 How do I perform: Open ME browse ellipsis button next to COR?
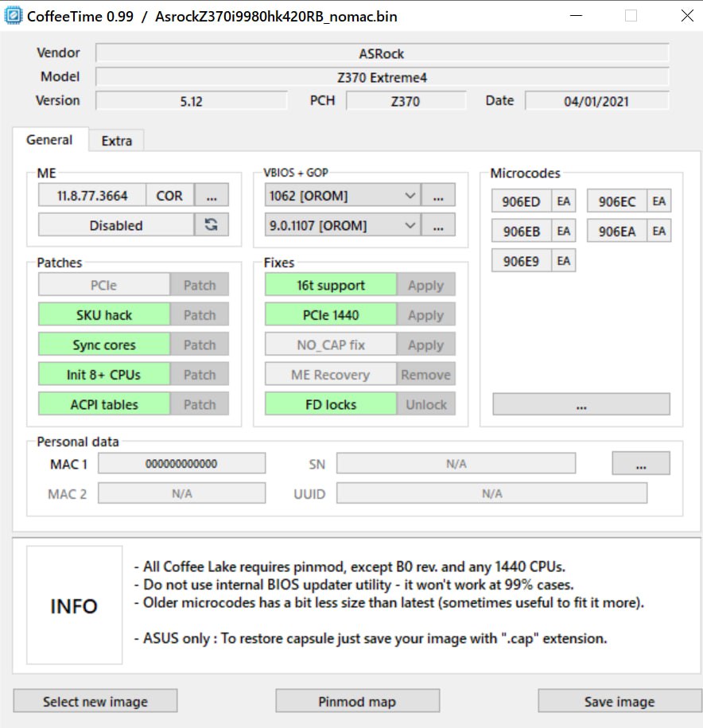click(212, 195)
